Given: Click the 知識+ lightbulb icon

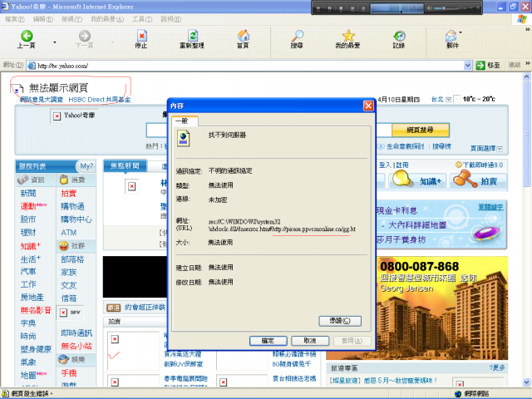Looking at the screenshot, I should tap(402, 179).
